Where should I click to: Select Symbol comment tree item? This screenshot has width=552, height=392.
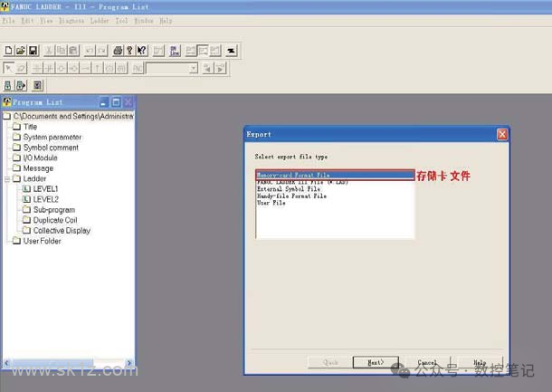pos(51,148)
